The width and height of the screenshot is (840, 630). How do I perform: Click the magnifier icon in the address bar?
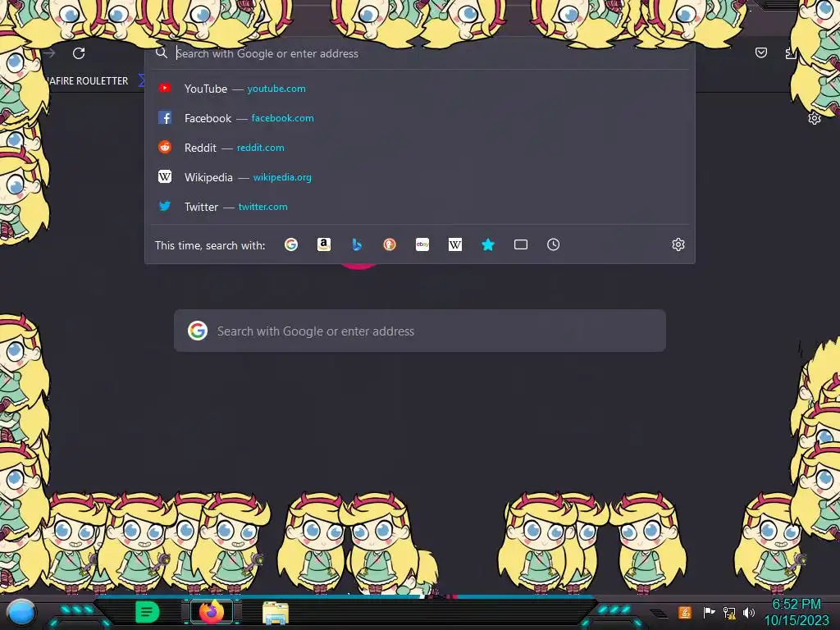pyautogui.click(x=162, y=52)
